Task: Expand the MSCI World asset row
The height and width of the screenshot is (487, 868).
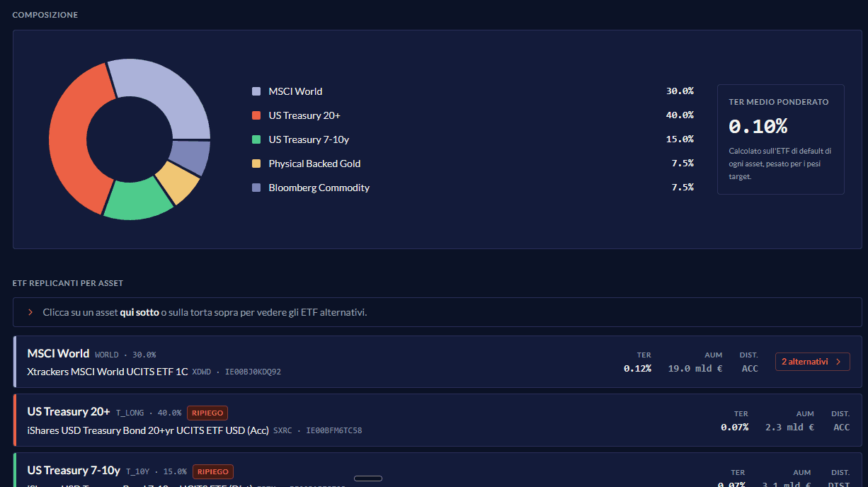Action: (438, 362)
